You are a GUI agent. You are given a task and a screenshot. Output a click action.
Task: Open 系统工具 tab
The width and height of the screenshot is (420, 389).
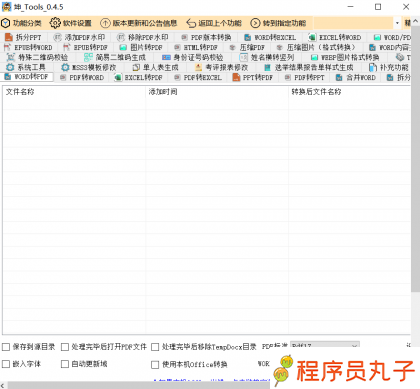(x=26, y=67)
